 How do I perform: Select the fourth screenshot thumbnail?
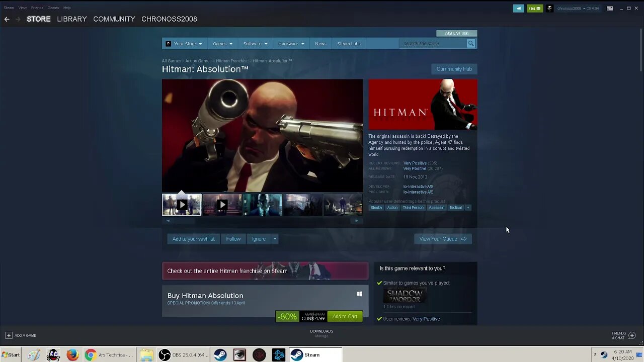point(303,205)
